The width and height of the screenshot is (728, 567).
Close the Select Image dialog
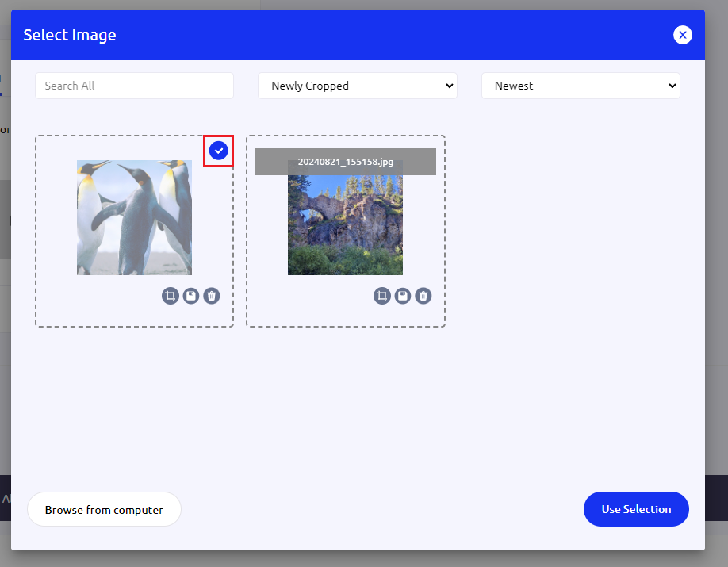(x=682, y=35)
